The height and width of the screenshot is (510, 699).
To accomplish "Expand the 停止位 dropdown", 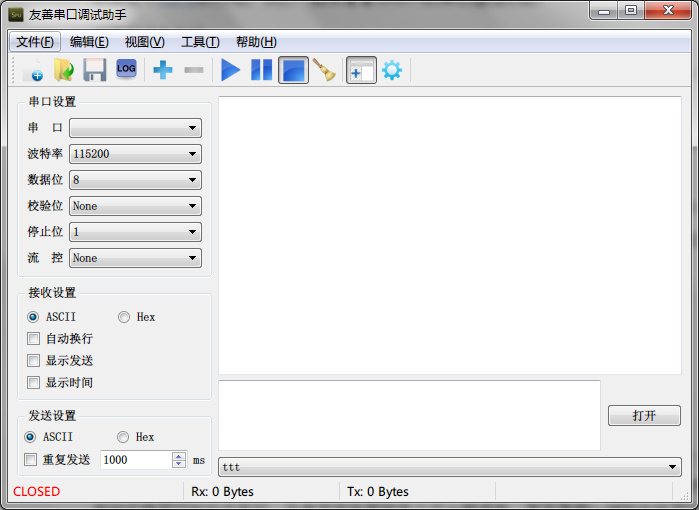I will click(x=136, y=232).
